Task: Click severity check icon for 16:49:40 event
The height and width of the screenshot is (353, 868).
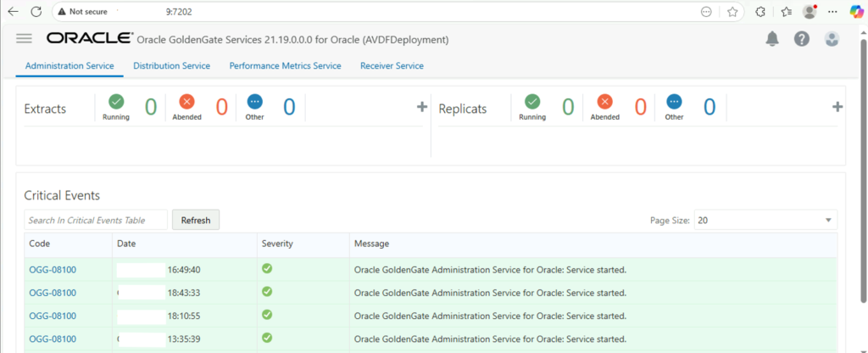Action: coord(267,269)
